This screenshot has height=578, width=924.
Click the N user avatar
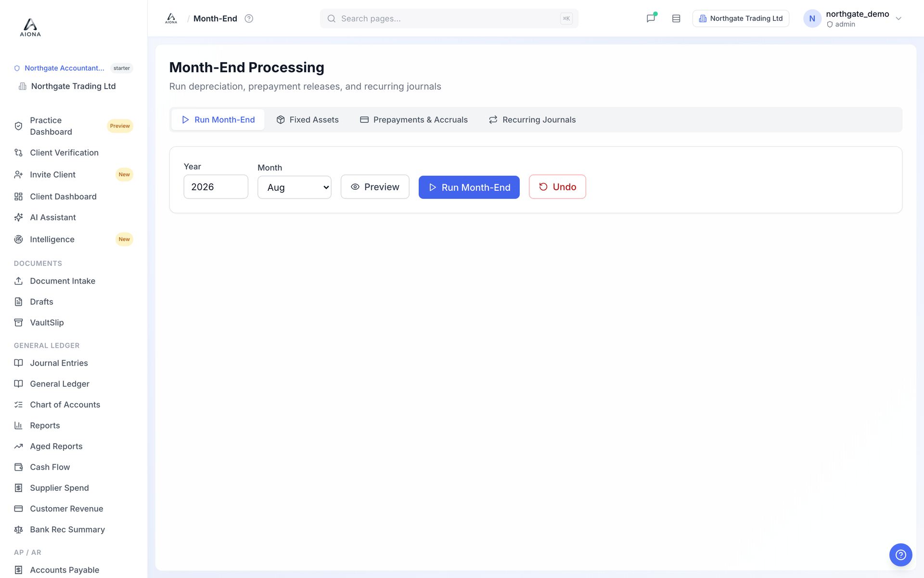(x=812, y=18)
